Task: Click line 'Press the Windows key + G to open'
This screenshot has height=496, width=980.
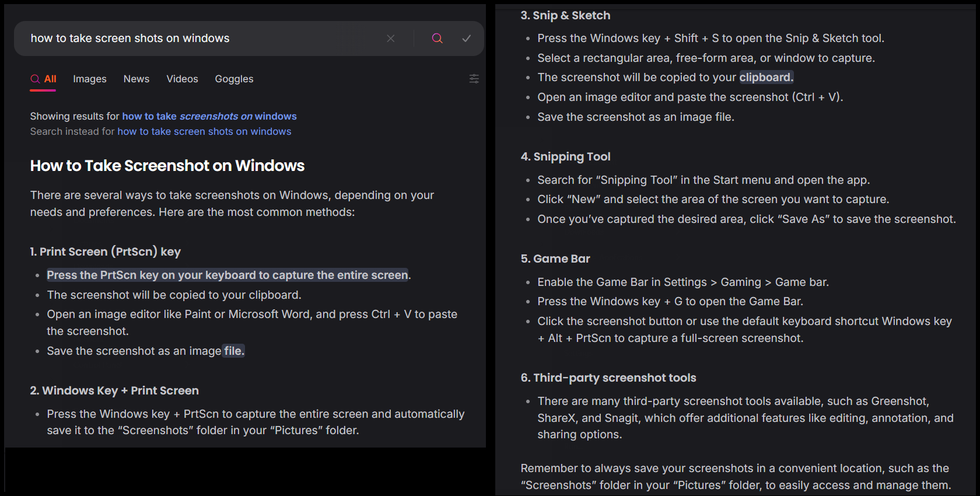Action: click(670, 301)
